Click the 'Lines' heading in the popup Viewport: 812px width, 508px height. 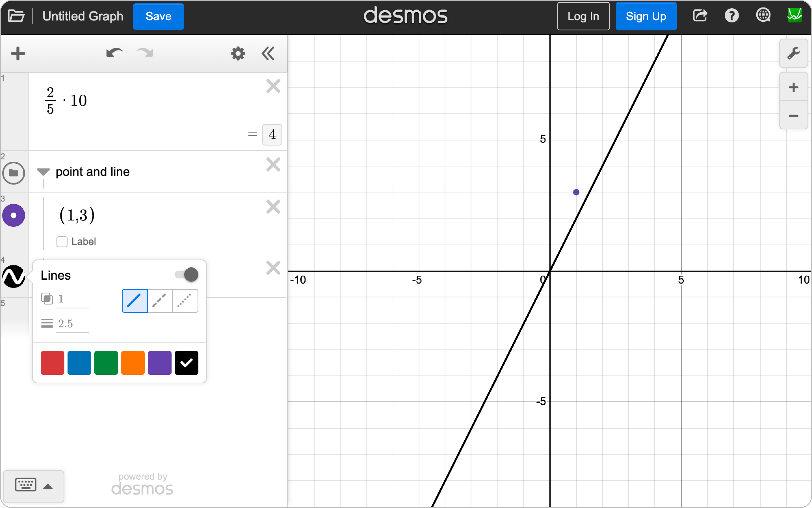(56, 275)
